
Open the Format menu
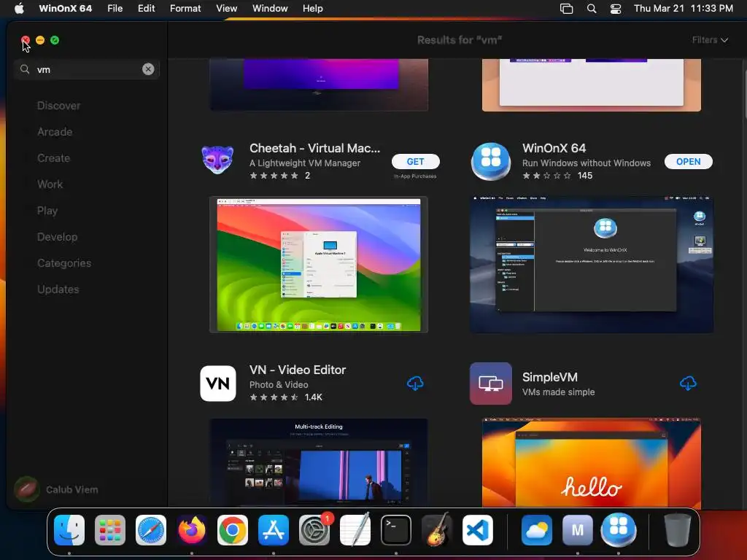185,9
